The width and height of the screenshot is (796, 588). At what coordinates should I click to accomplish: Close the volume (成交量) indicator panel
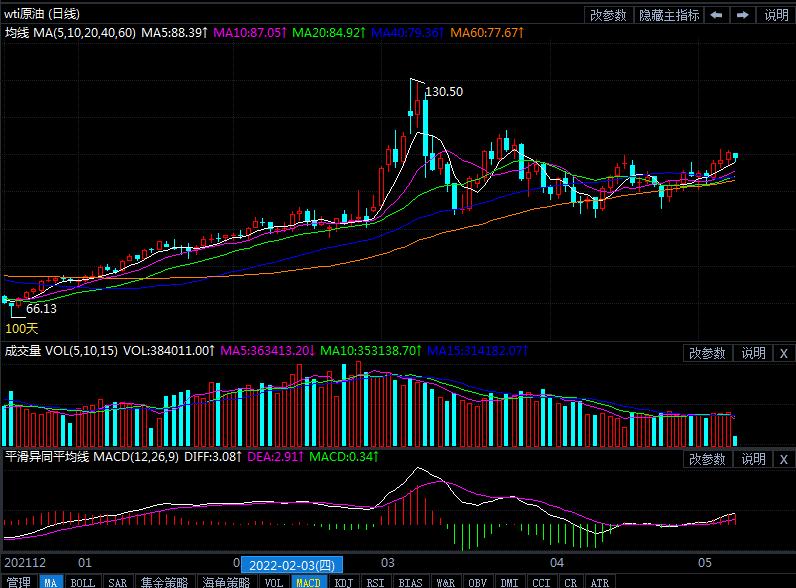point(783,353)
